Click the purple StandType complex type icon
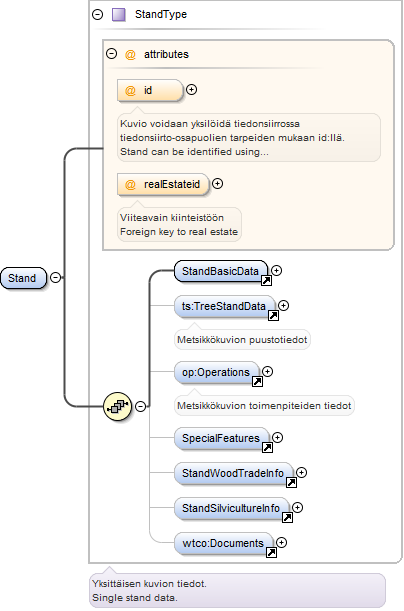The image size is (404, 611). coord(118,14)
